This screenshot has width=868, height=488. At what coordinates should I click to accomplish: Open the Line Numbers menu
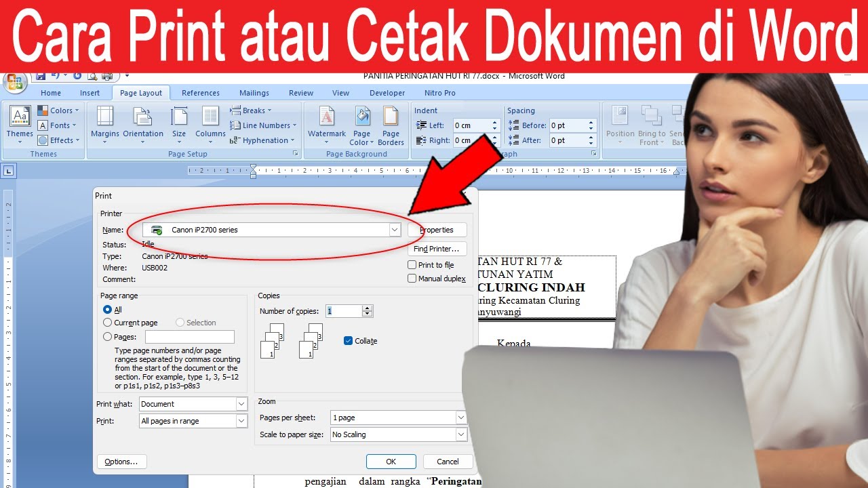tap(263, 125)
